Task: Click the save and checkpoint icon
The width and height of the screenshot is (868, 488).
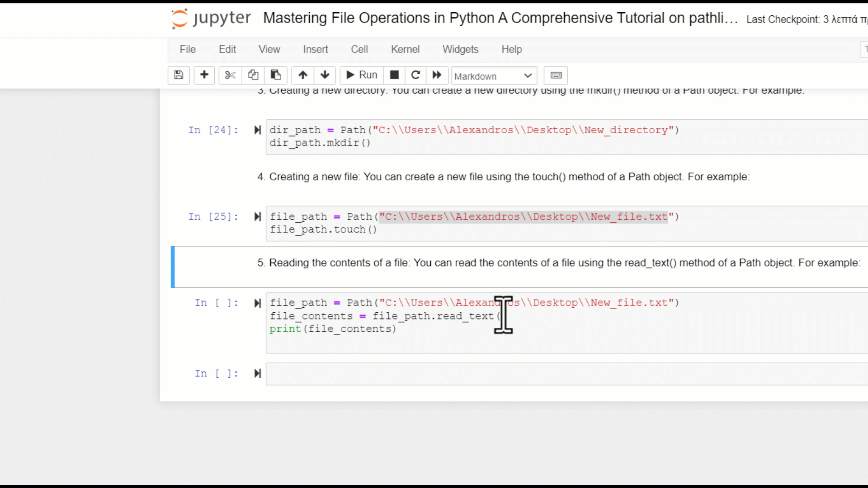Action: [179, 75]
